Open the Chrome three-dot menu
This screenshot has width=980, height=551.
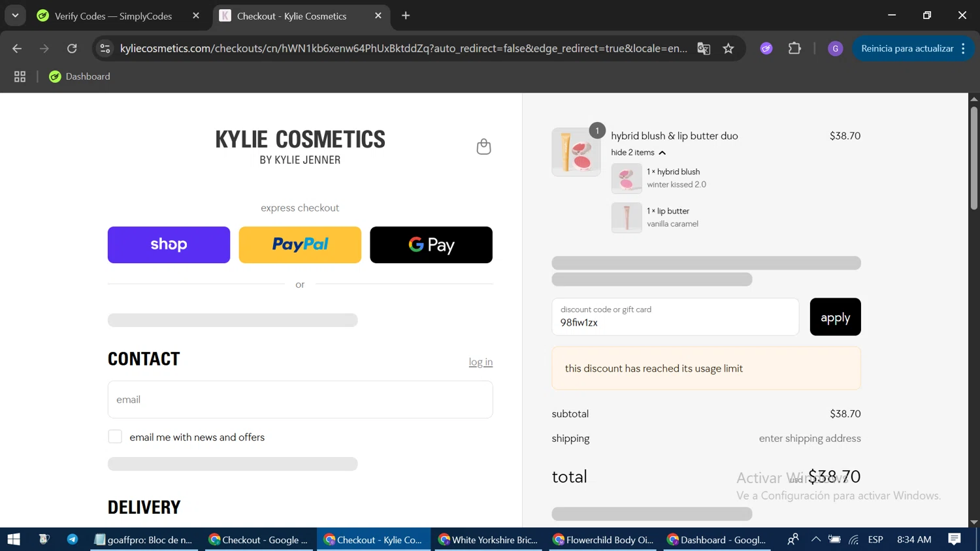(964, 48)
